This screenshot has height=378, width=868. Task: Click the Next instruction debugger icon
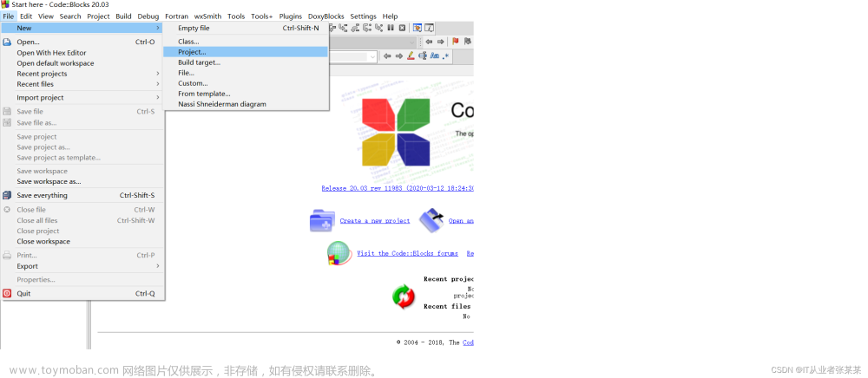coord(367,28)
